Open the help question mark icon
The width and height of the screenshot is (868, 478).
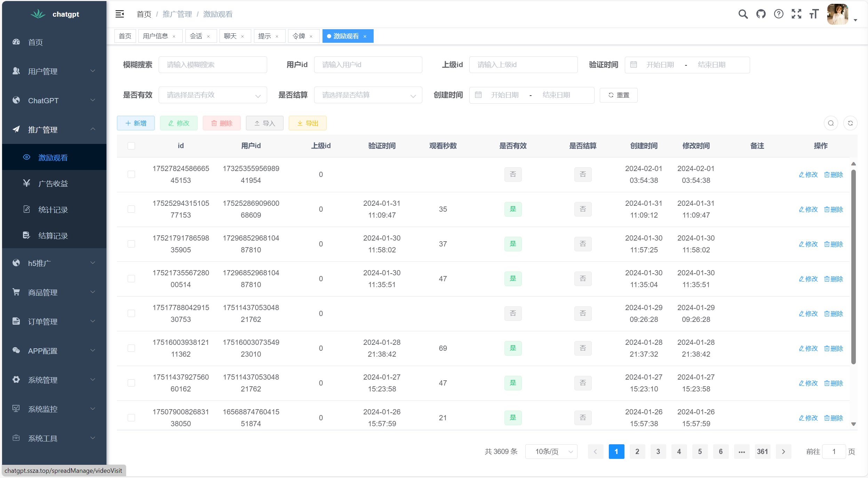pyautogui.click(x=779, y=14)
